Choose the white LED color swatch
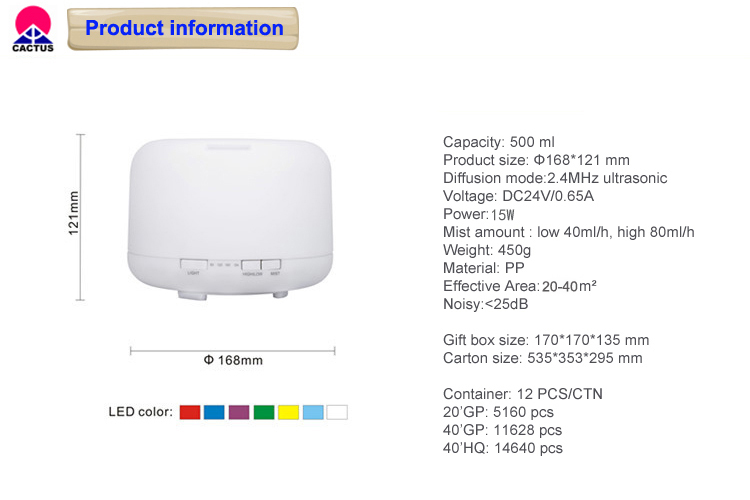Image resolution: width=750 pixels, height=500 pixels. point(337,412)
